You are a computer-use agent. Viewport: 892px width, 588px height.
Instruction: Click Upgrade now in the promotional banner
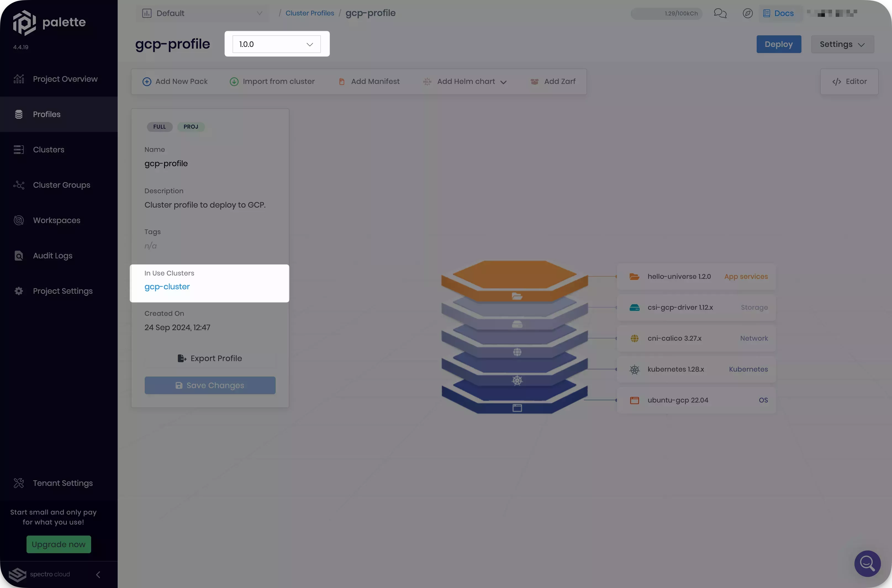[x=59, y=544]
